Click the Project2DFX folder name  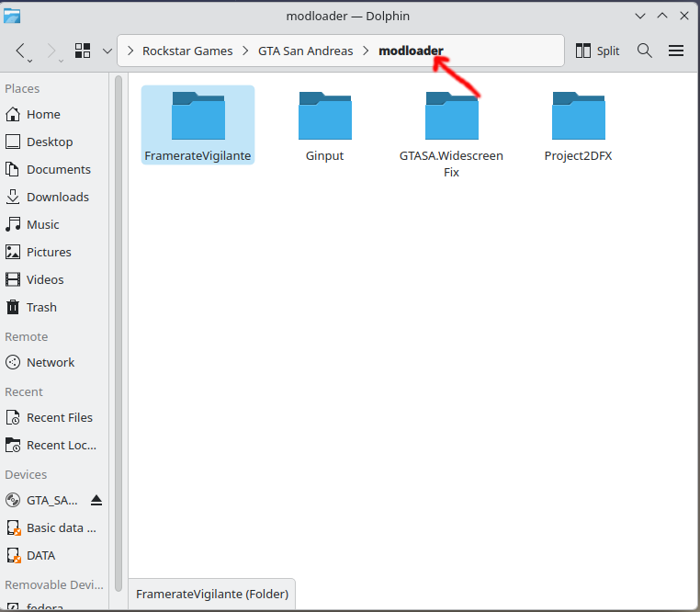pyautogui.click(x=578, y=156)
